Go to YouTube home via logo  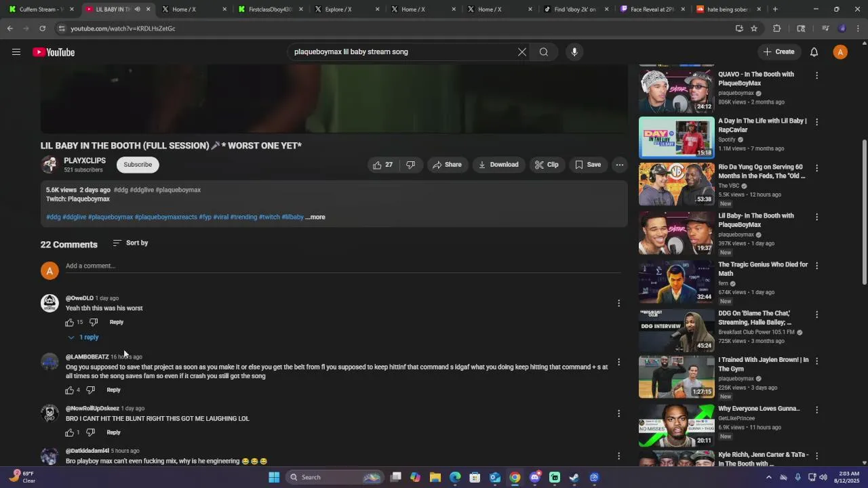point(54,52)
